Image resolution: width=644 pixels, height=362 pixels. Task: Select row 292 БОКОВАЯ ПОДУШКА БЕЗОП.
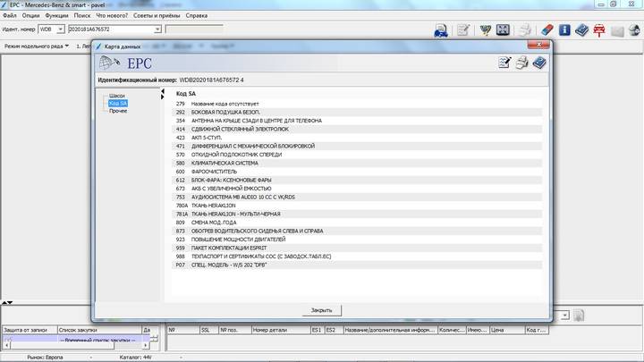(357, 112)
